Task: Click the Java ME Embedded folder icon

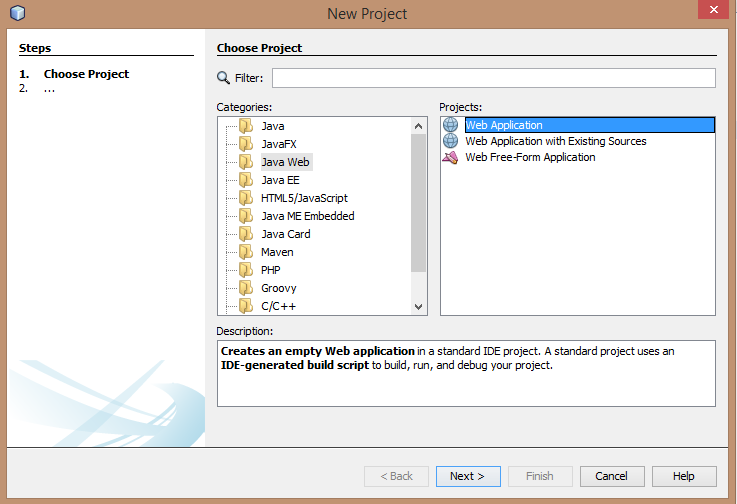Action: [x=246, y=216]
